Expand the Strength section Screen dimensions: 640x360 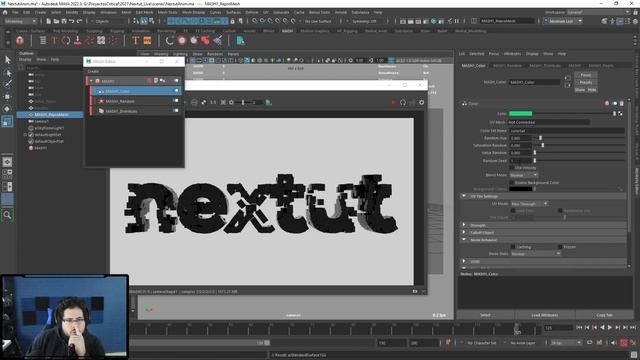pos(464,225)
